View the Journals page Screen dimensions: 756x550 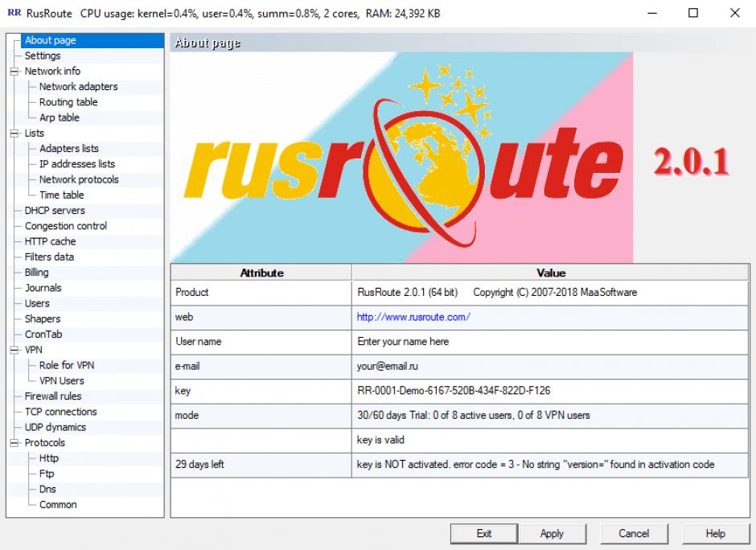click(x=43, y=288)
